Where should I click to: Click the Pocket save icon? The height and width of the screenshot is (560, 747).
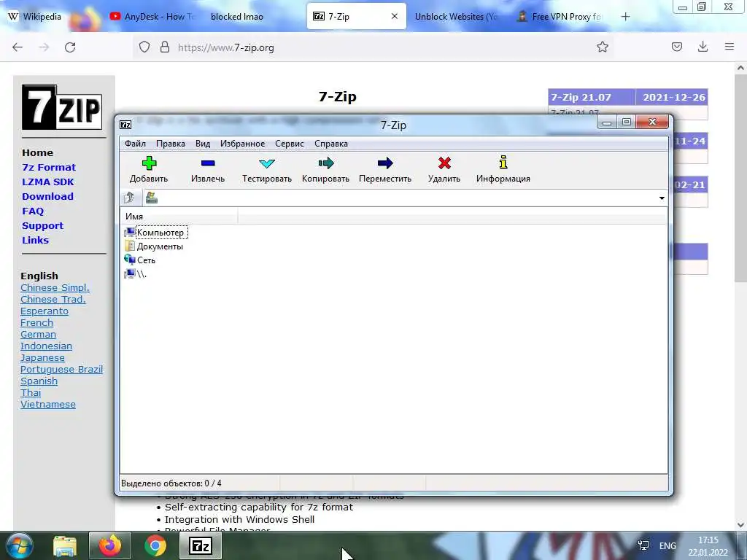pyautogui.click(x=676, y=47)
